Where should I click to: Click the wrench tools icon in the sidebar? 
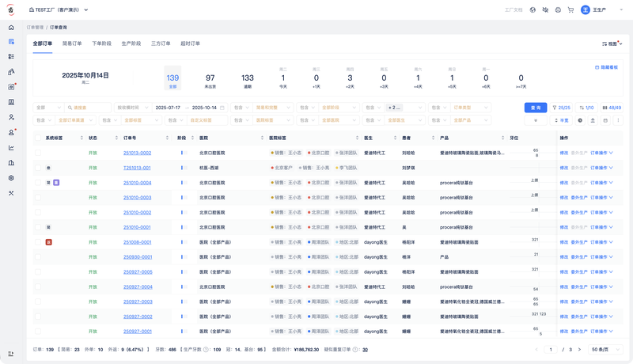11,193
